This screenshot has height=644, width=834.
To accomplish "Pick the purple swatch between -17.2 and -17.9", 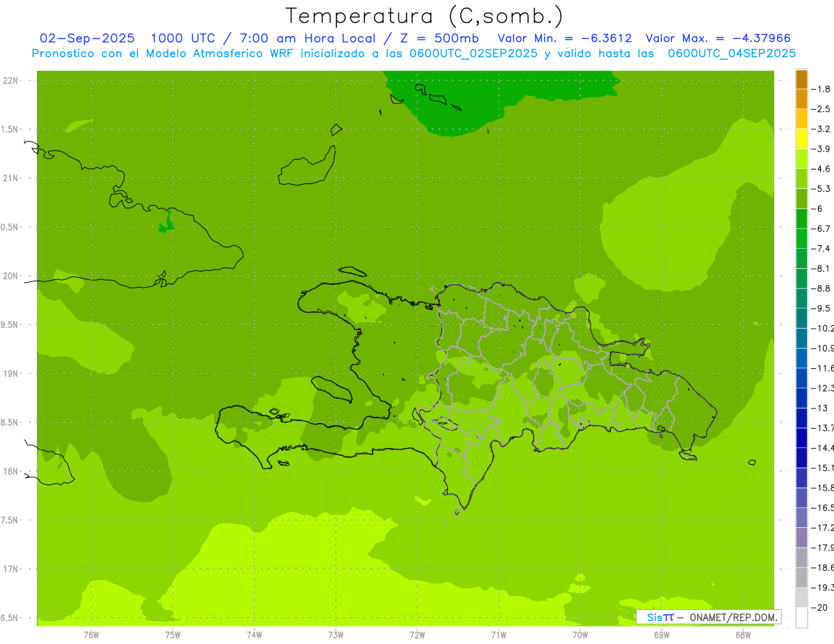I will [x=801, y=537].
